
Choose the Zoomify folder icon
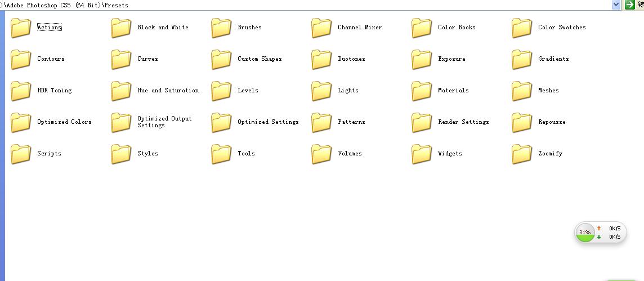[x=522, y=154]
